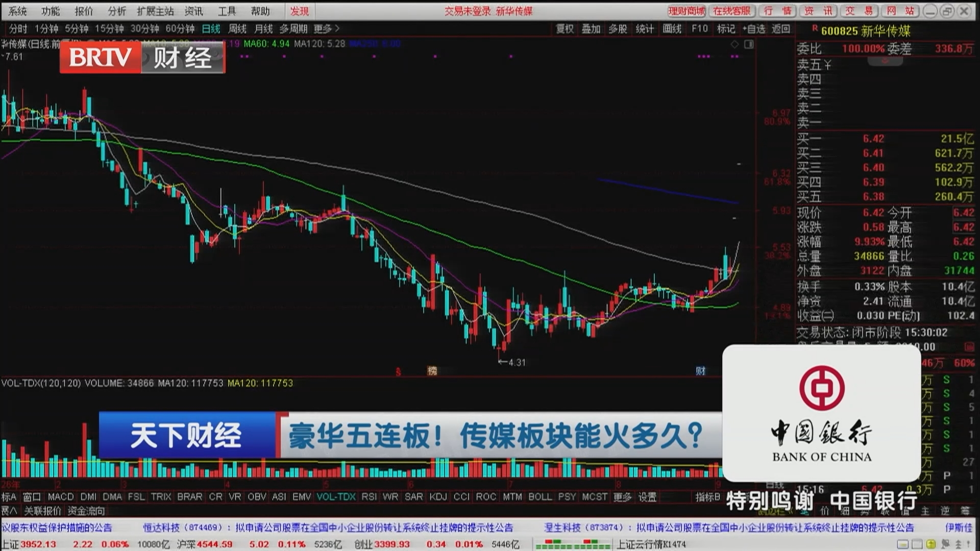Select the TRIX indicator
Viewport: 980px width, 551px height.
(161, 497)
